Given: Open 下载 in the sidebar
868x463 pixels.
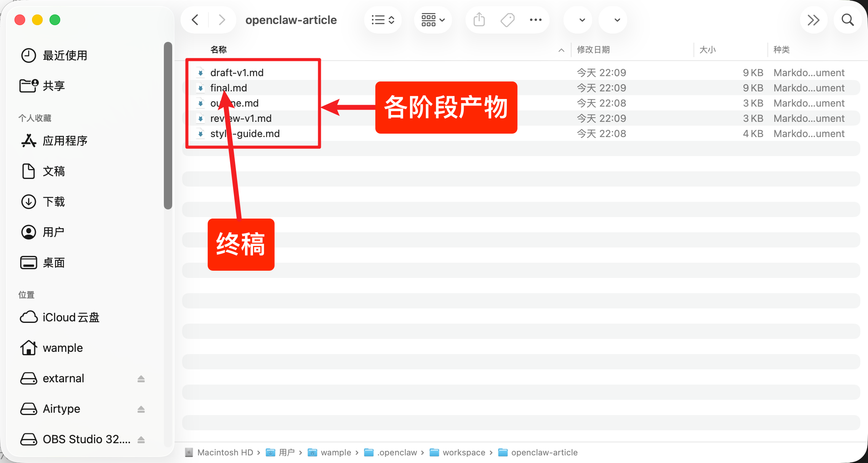Looking at the screenshot, I should coord(54,202).
